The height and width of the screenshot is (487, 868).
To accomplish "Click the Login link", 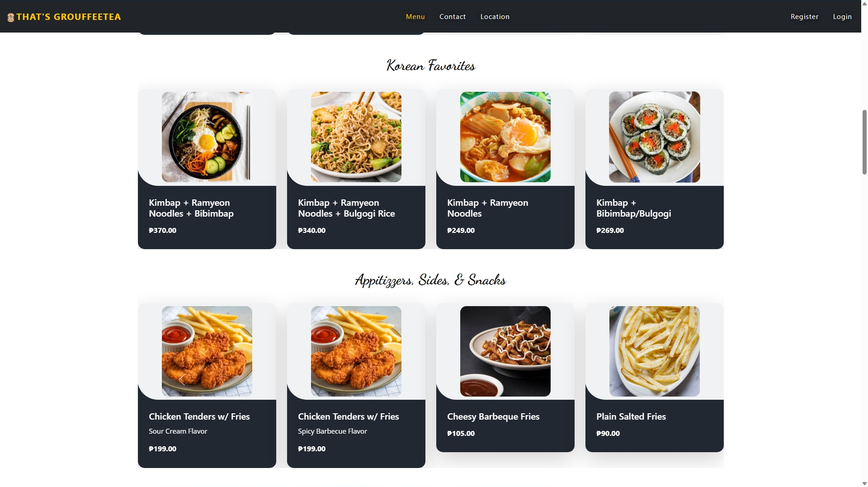I will [842, 17].
